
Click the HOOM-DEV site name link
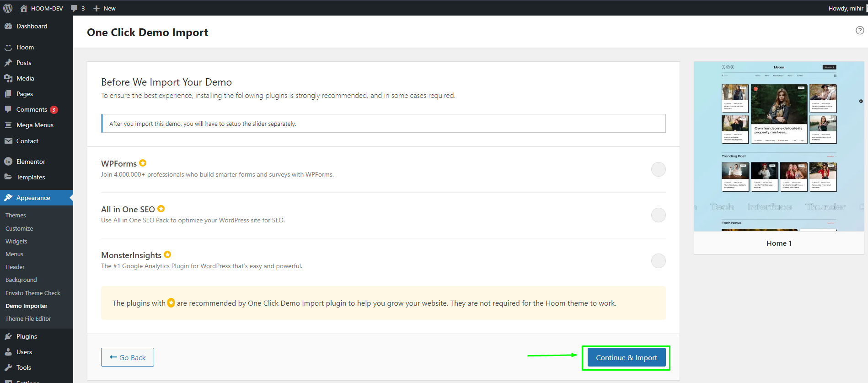[47, 8]
